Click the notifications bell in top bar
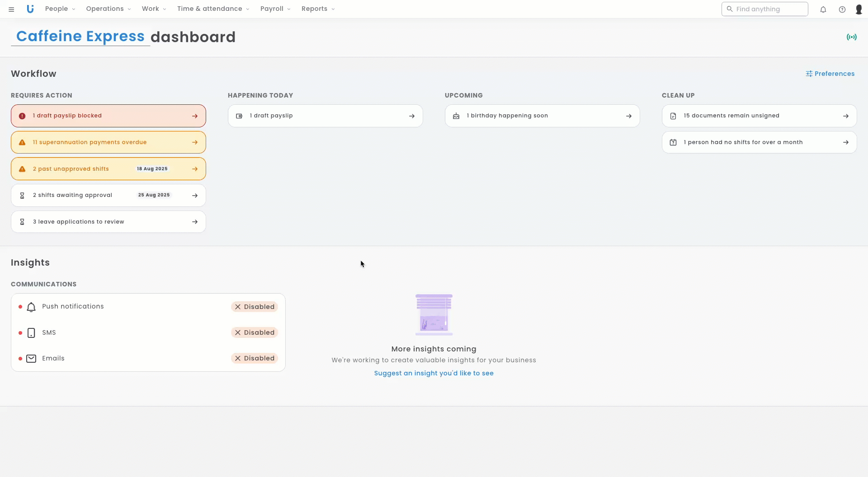 [823, 9]
